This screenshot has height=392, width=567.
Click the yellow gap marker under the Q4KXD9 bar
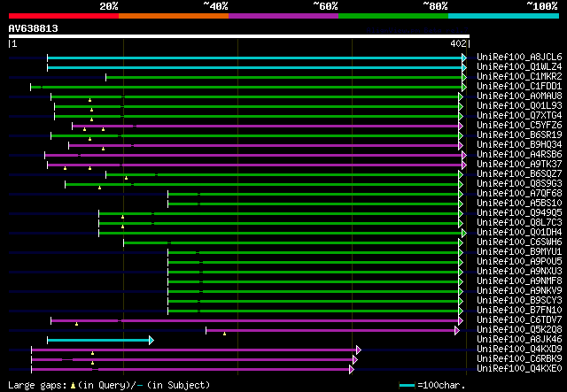click(x=92, y=353)
